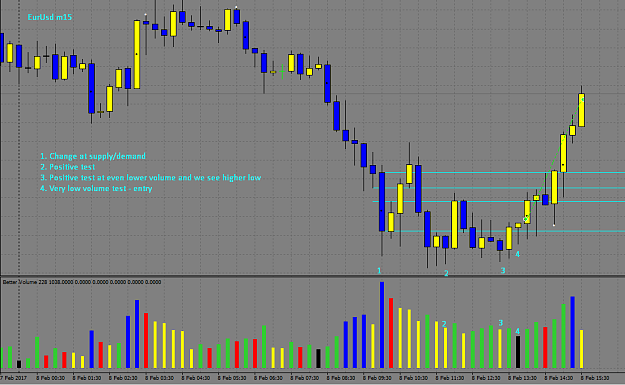Click the black volume bar under label 4
The width and height of the screenshot is (625, 385).
(518, 352)
